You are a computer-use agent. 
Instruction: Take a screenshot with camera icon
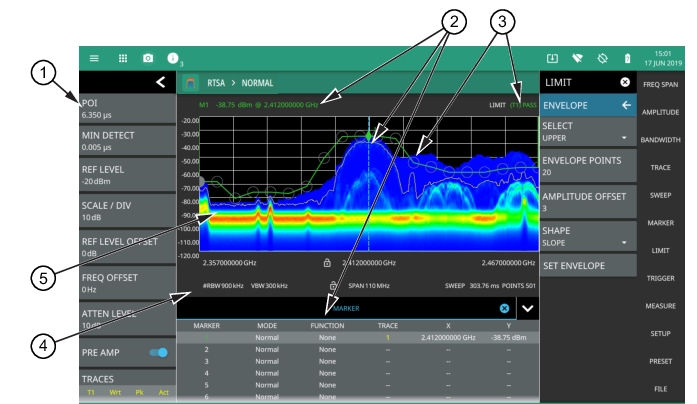tap(148, 58)
